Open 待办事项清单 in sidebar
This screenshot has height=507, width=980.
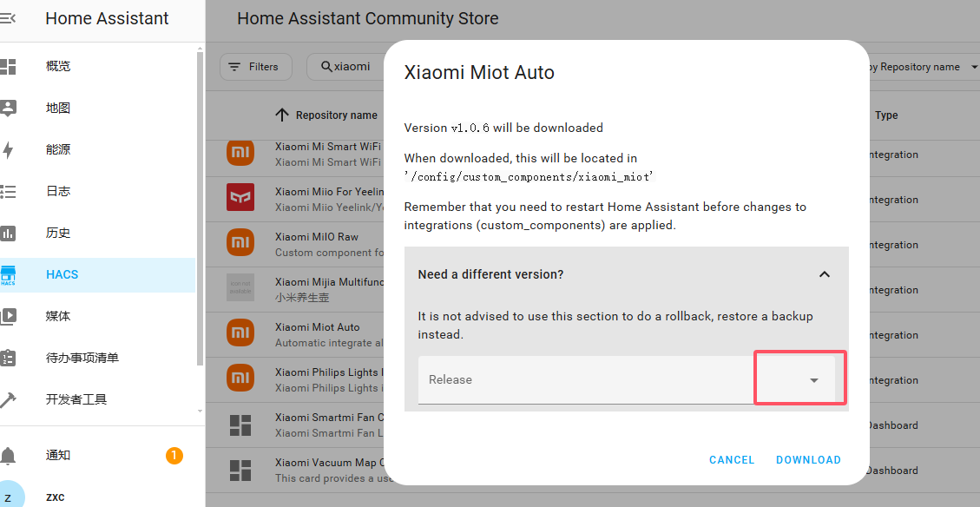(82, 358)
